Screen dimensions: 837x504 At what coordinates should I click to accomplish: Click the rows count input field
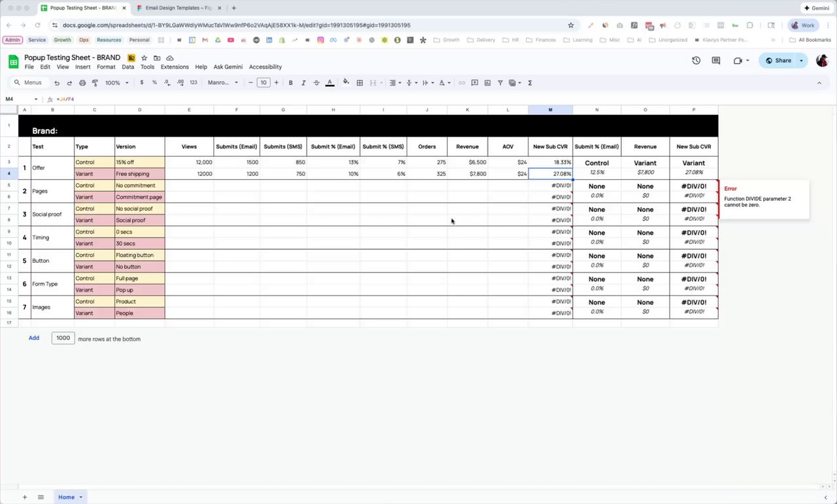[x=63, y=338]
